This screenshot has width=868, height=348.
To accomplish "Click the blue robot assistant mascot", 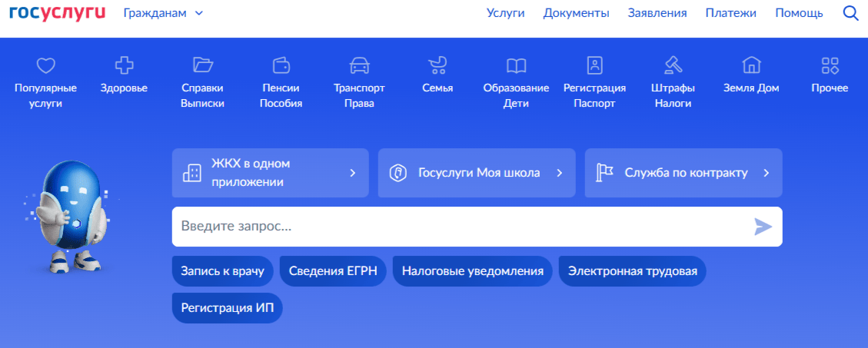I will pyautogui.click(x=67, y=217).
